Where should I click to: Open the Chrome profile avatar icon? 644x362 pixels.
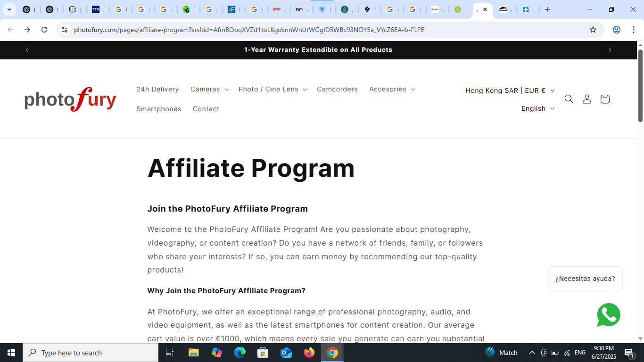click(x=616, y=30)
